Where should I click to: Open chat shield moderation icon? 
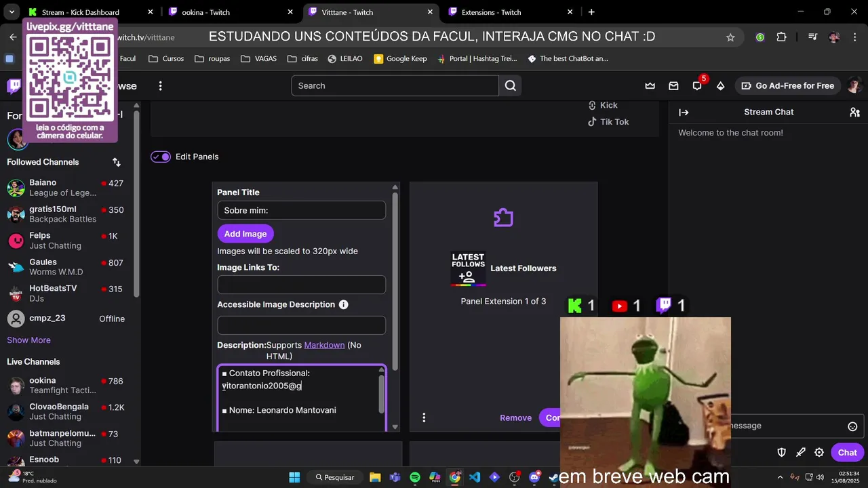(x=781, y=453)
